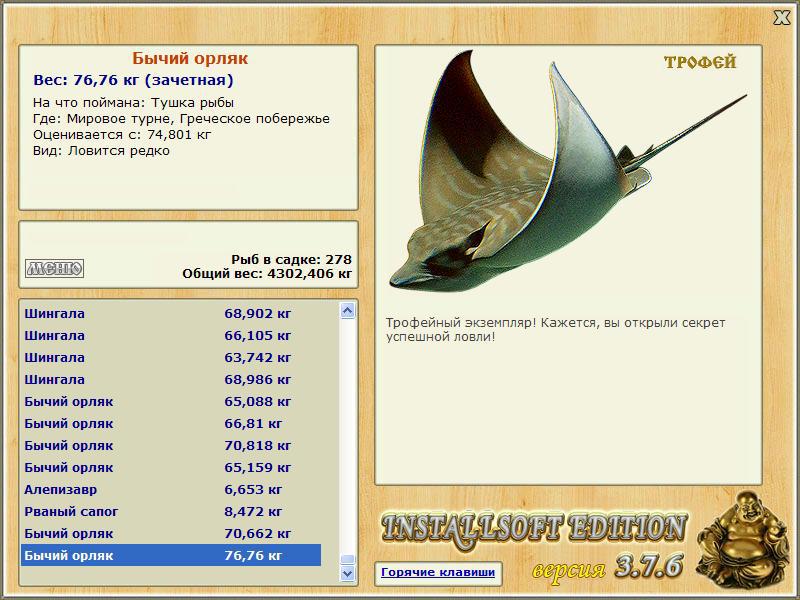Click the Где: Мировое турне line

(x=181, y=119)
